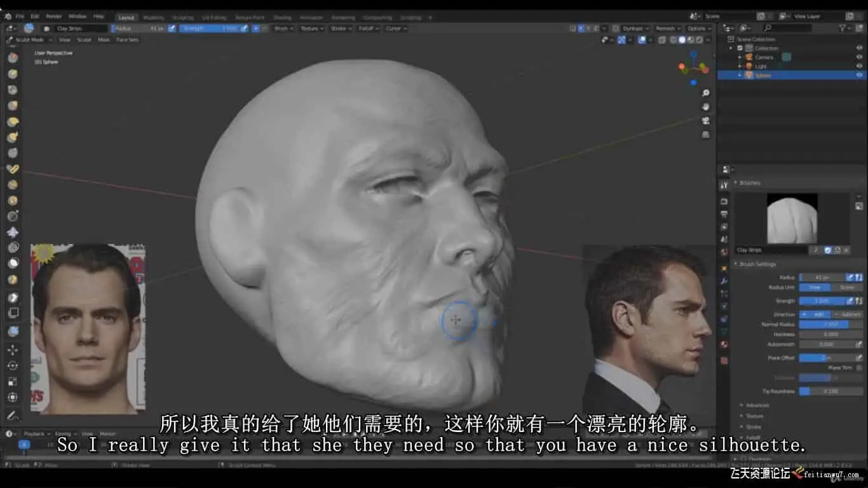This screenshot has width=868, height=488.
Task: Switch viewport shading to Solid
Action: [x=682, y=39]
